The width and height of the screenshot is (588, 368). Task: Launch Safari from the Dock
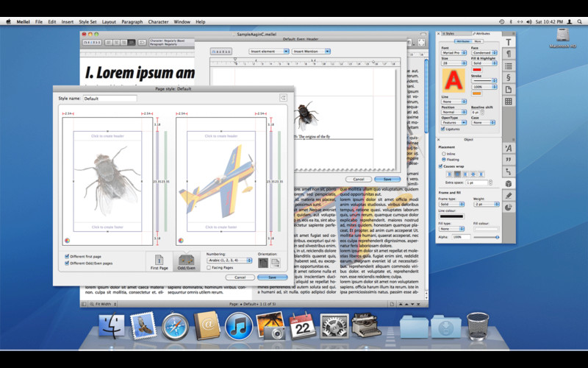click(175, 326)
